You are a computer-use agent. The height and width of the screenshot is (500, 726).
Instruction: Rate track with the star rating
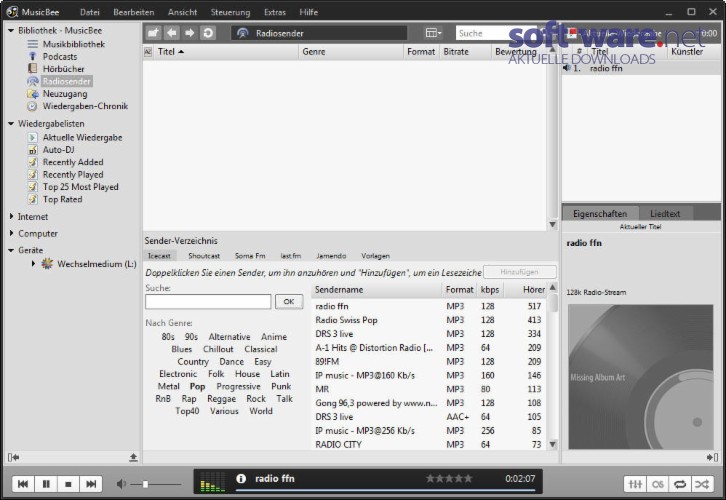pos(449,478)
